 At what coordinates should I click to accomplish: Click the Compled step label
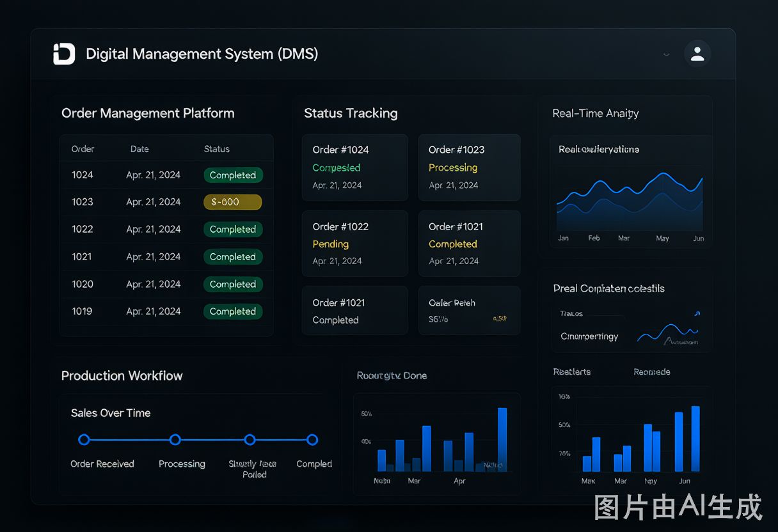click(x=314, y=464)
